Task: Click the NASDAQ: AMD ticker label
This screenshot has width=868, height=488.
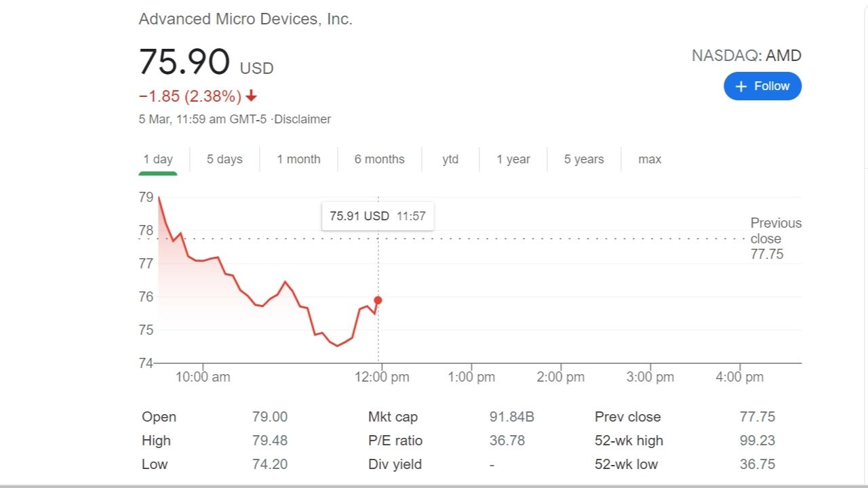Action: click(746, 56)
